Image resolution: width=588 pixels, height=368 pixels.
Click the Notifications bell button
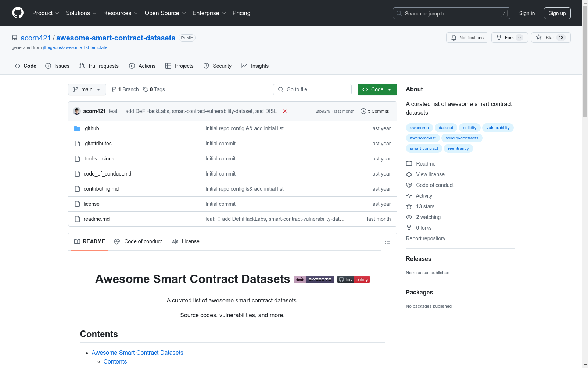(467, 38)
